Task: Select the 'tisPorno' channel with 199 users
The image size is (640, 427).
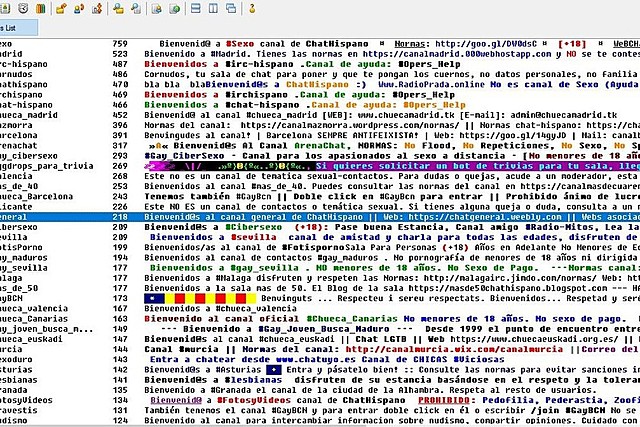Action: pyautogui.click(x=320, y=247)
